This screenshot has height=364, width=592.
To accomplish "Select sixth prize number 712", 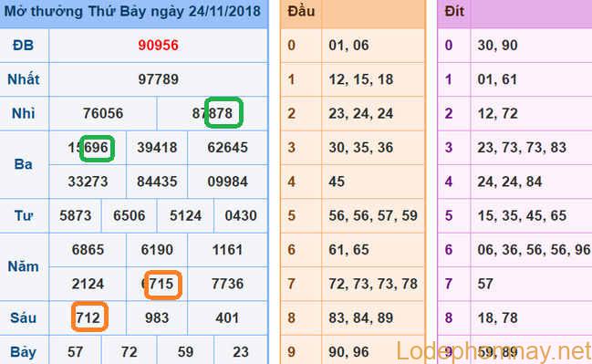I will (x=88, y=318).
